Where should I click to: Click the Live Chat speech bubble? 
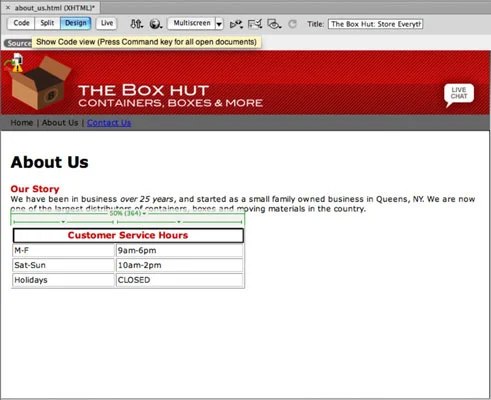click(x=459, y=95)
